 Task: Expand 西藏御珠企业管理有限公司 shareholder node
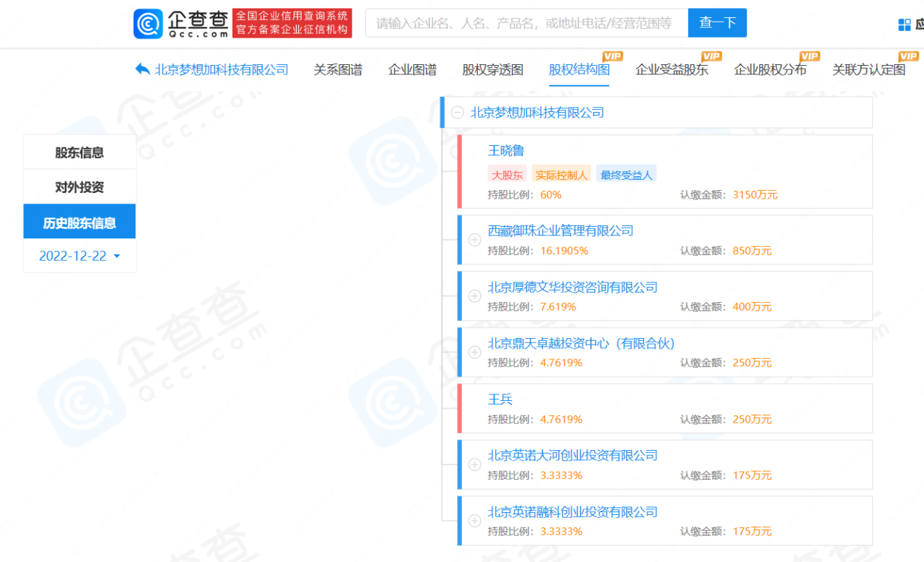pos(474,240)
